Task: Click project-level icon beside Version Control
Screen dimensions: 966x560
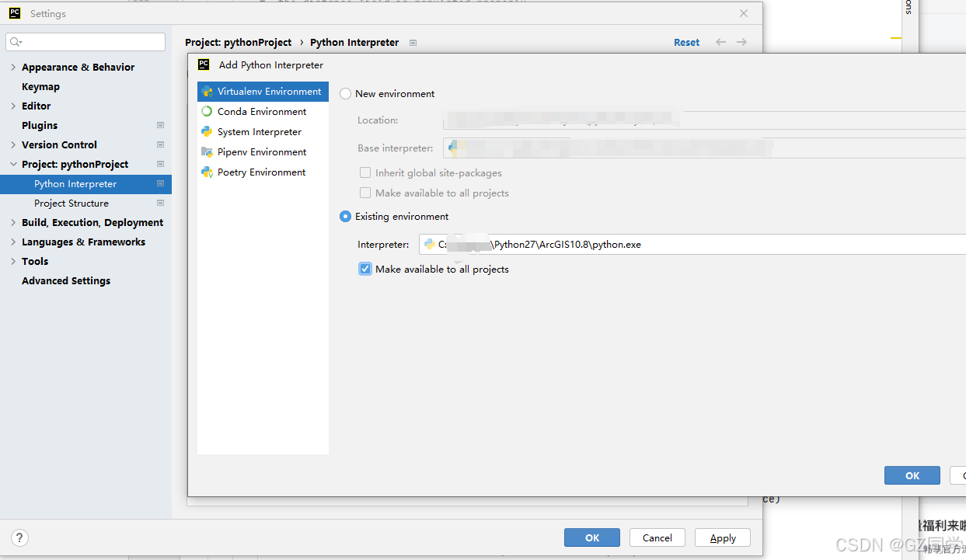Action: [161, 144]
